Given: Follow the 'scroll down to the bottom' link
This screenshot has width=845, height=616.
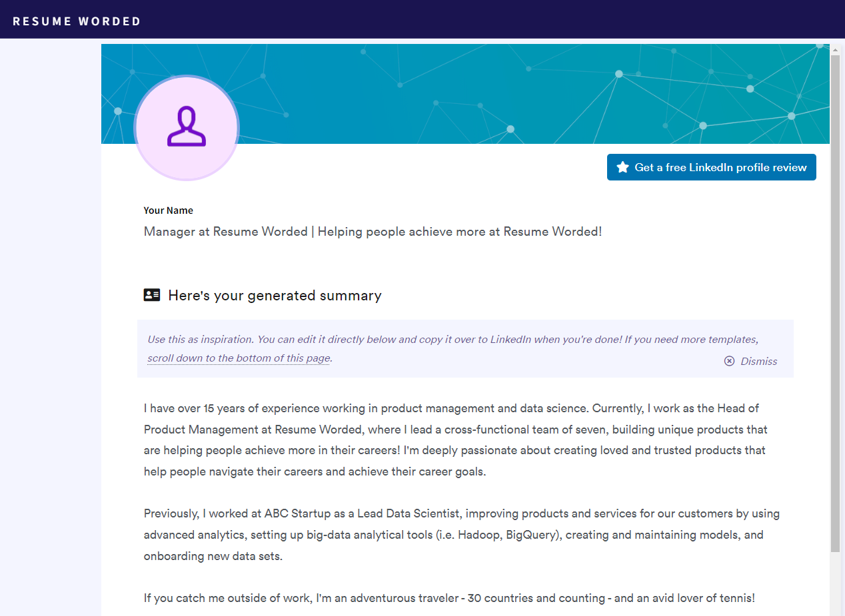Looking at the screenshot, I should coord(239,358).
